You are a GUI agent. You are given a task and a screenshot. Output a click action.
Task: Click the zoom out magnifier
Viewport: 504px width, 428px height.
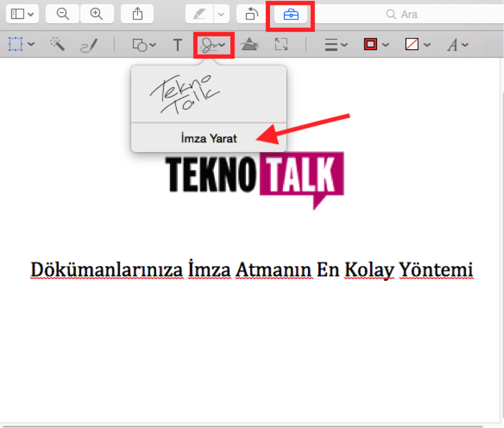point(62,14)
